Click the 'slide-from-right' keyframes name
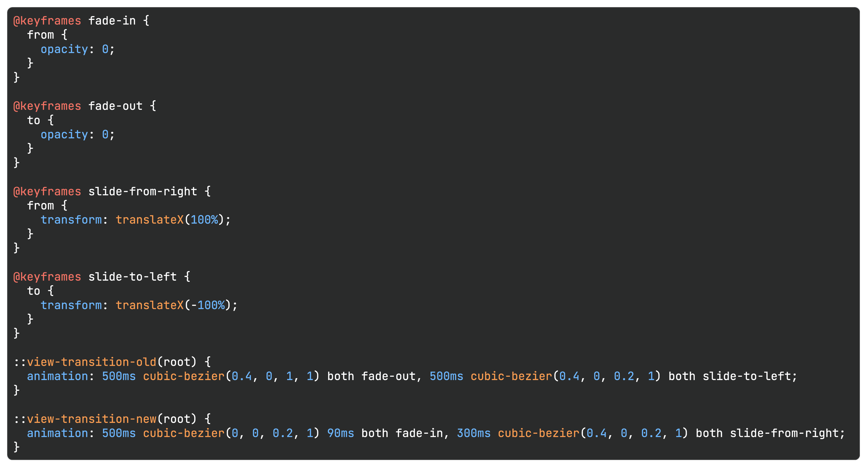 [x=142, y=191]
